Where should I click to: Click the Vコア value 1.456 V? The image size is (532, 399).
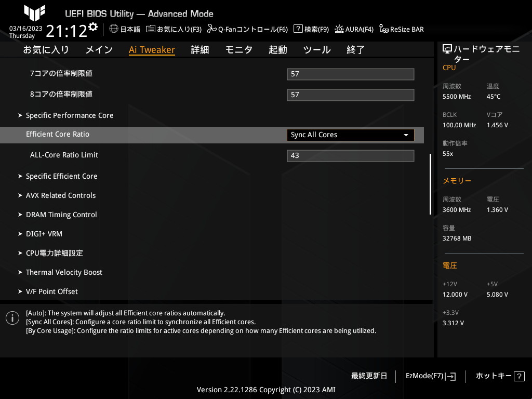click(497, 125)
